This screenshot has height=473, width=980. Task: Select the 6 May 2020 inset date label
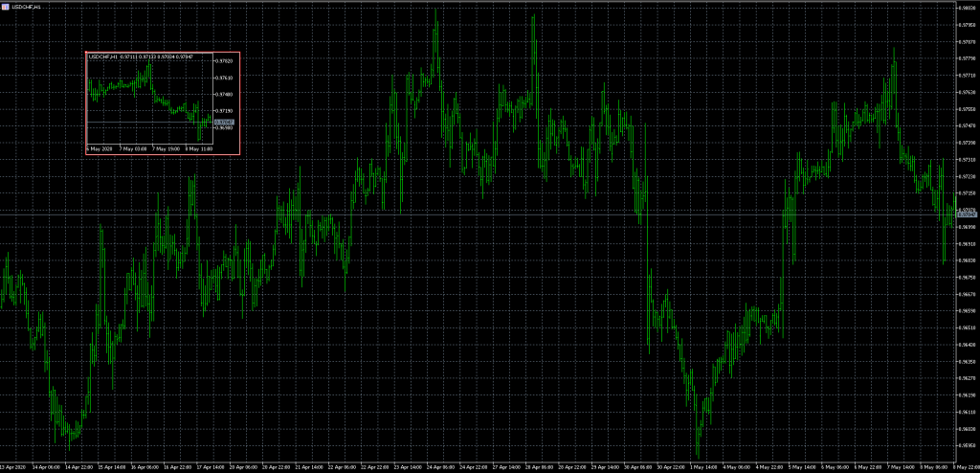100,149
